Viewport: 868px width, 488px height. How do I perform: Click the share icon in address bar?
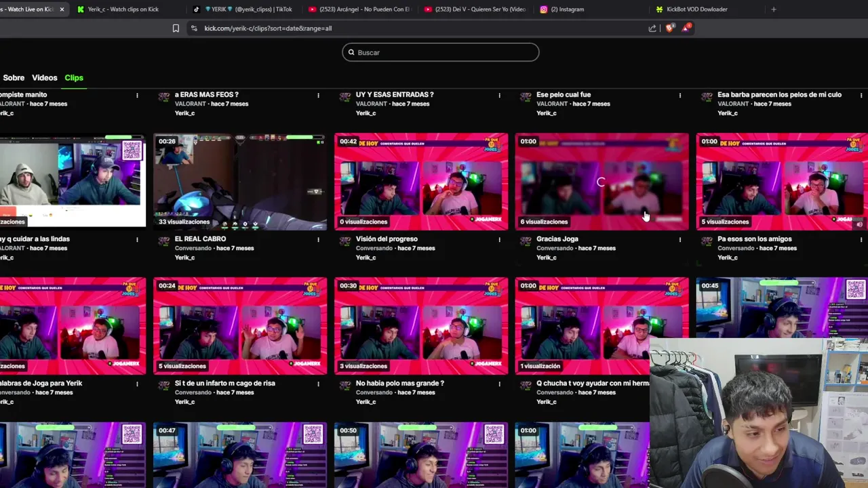[652, 28]
